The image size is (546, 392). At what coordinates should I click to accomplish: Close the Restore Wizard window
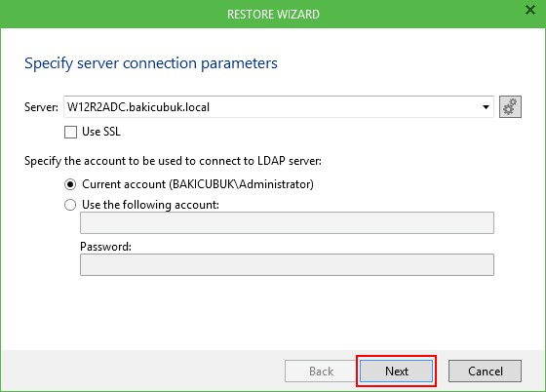pos(530,10)
